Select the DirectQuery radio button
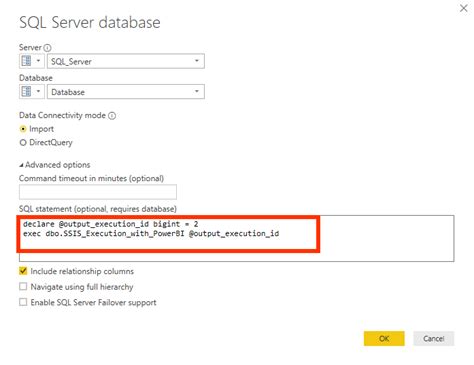This screenshot has height=365, width=474. (23, 143)
